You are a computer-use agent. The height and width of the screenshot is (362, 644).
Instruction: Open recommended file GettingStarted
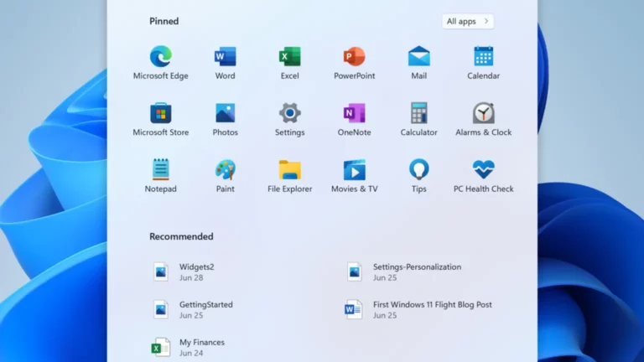point(193,309)
